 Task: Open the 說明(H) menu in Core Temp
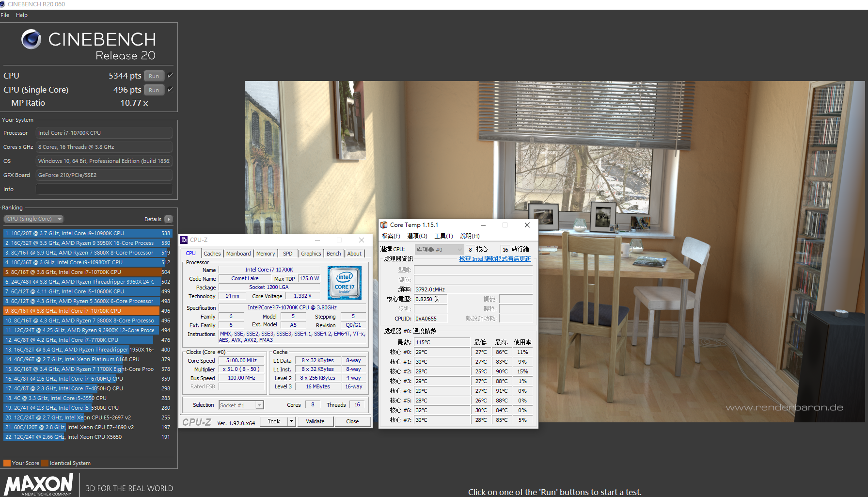click(x=470, y=236)
